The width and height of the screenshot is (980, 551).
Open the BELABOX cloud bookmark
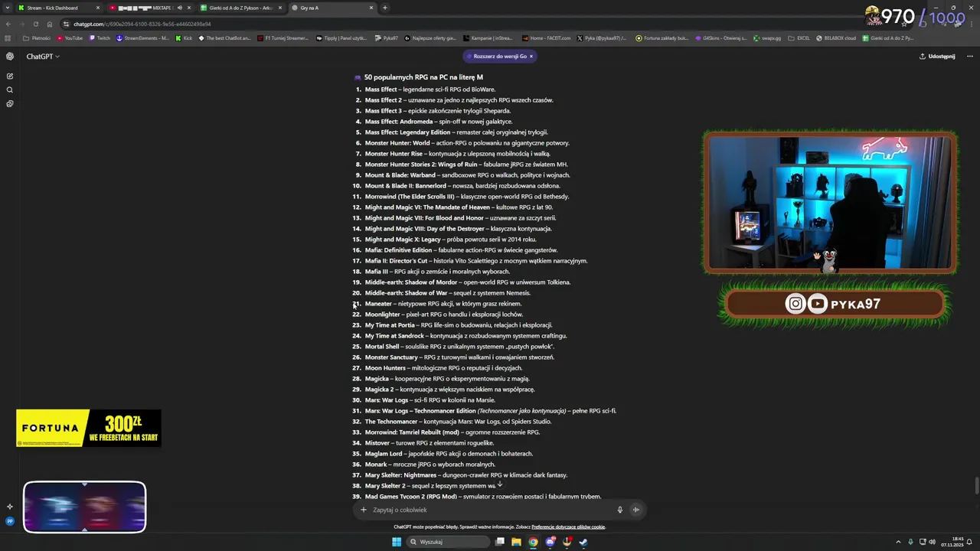836,37
